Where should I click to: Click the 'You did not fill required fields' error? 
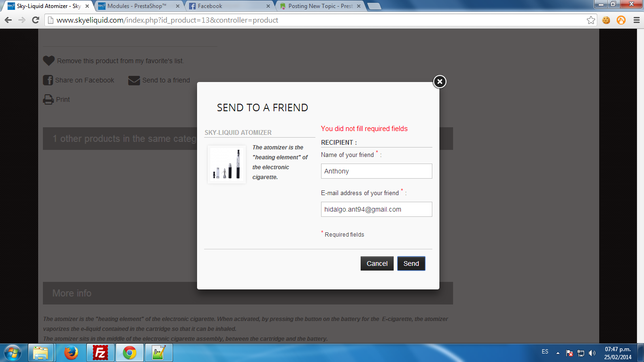pyautogui.click(x=364, y=129)
